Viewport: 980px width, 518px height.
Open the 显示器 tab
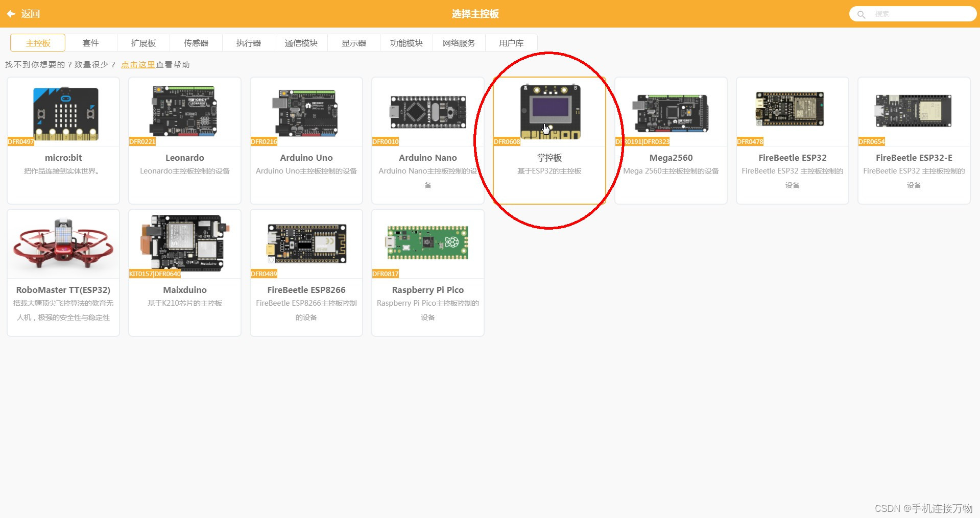[x=353, y=43]
